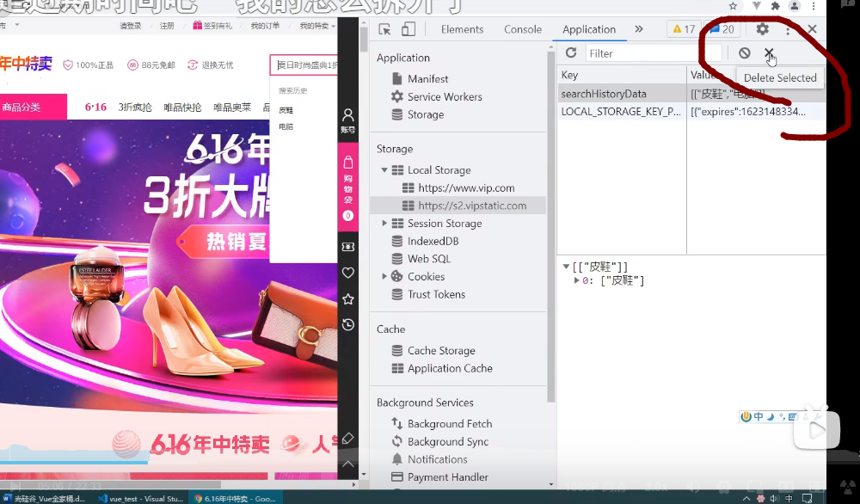Choose 皮鞋 from search history
This screenshot has height=504, width=860.
tap(286, 110)
